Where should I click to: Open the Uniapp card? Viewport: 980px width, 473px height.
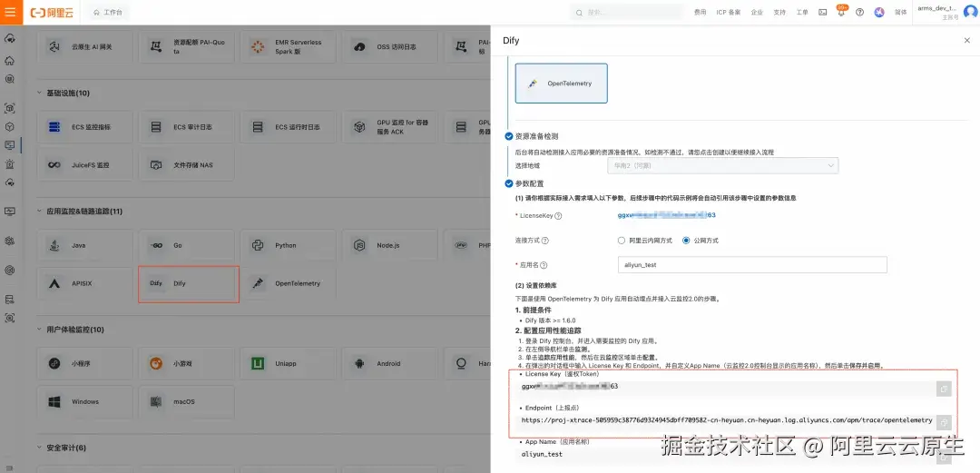pyautogui.click(x=289, y=363)
